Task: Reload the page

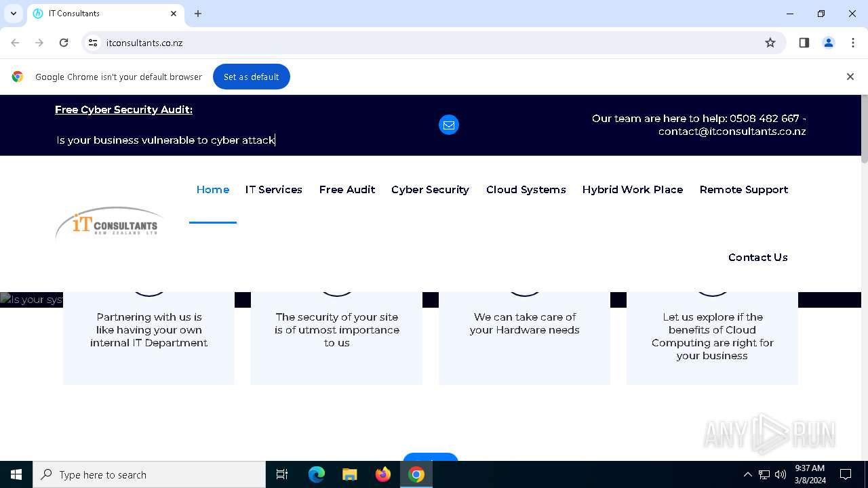Action: 64,43
